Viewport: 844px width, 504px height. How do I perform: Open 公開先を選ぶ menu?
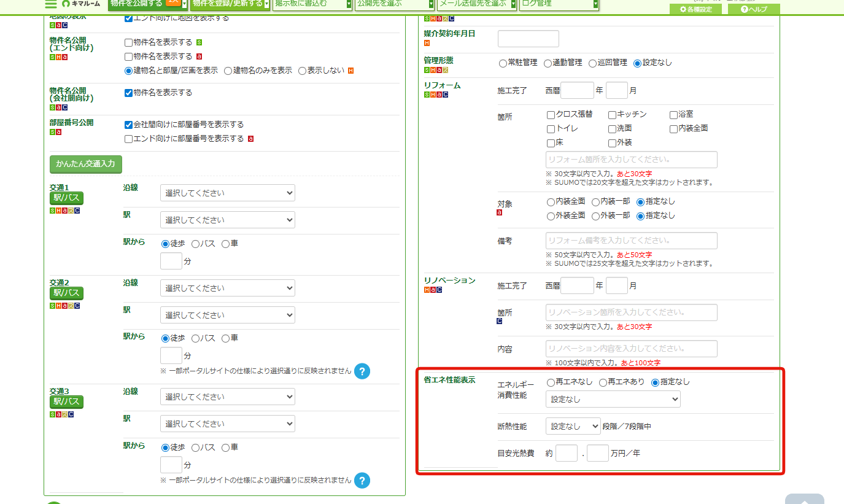[x=395, y=4]
